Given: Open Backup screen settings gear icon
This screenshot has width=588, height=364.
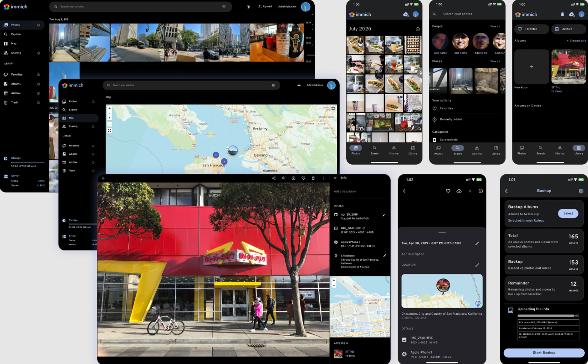Looking at the screenshot, I should tap(581, 191).
